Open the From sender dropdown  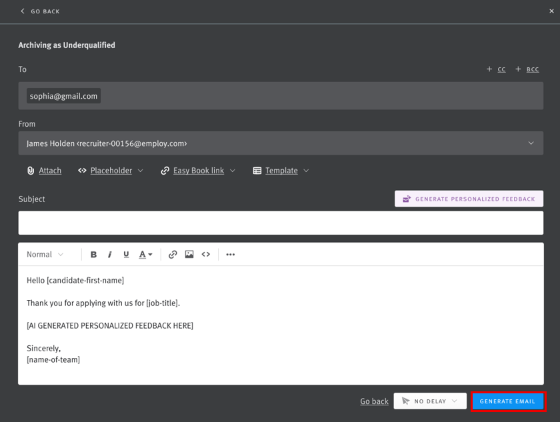(281, 143)
